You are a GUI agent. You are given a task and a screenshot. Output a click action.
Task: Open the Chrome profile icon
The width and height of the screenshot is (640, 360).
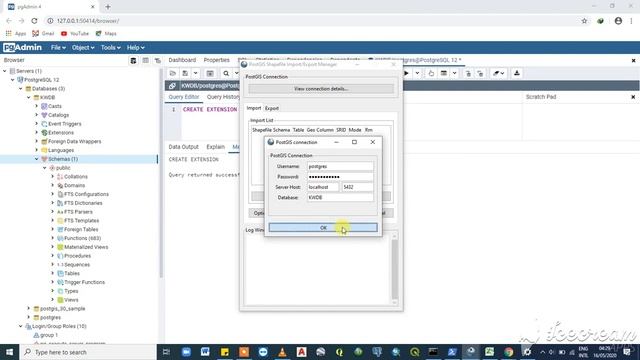(618, 21)
